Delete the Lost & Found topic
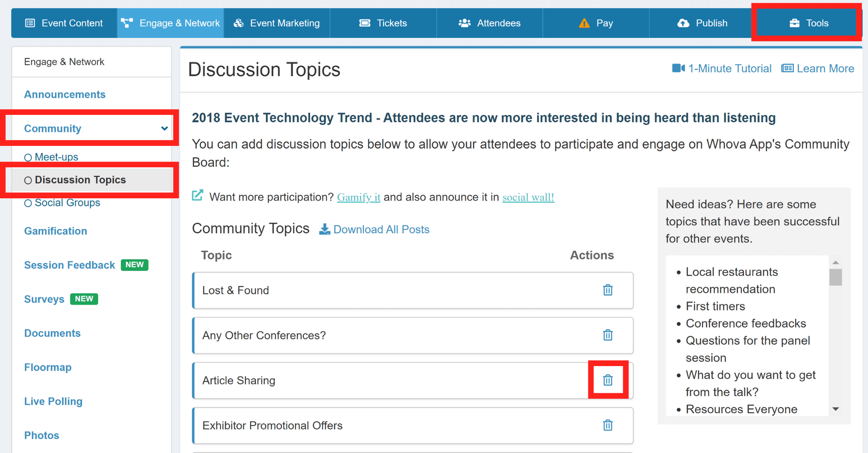 [x=607, y=290]
